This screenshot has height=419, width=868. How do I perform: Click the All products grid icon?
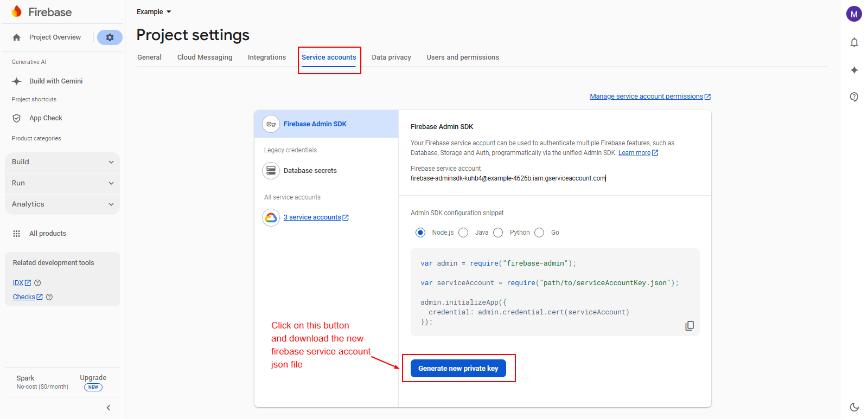click(x=17, y=234)
